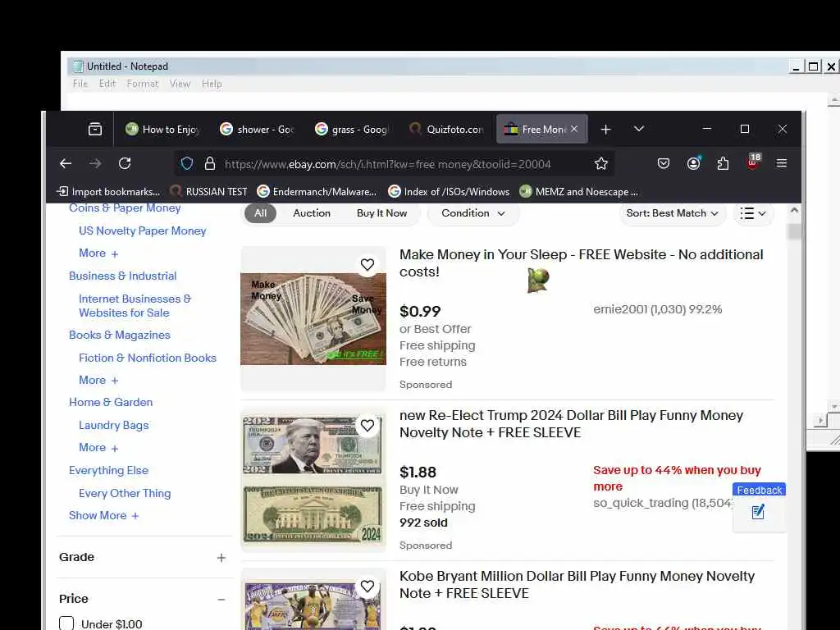Image resolution: width=840 pixels, height=630 pixels.
Task: Click the fanned cash Make Money thumbnail
Action: (x=313, y=319)
